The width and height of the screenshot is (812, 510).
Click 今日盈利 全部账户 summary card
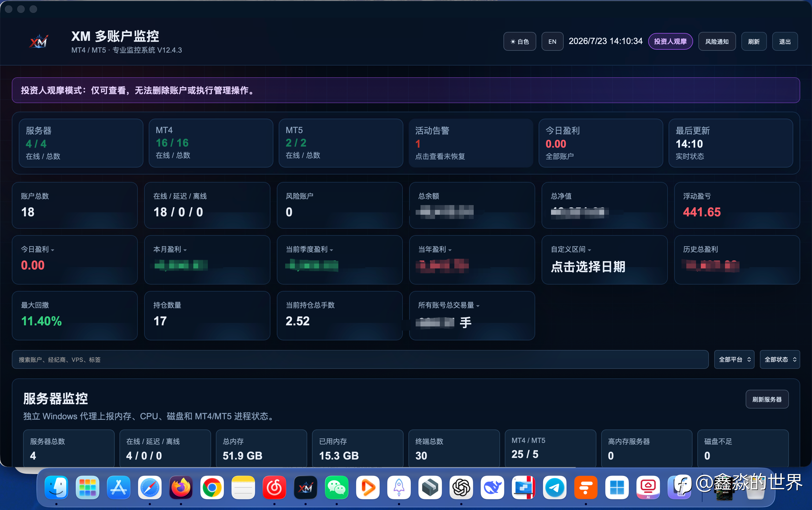tap(601, 143)
